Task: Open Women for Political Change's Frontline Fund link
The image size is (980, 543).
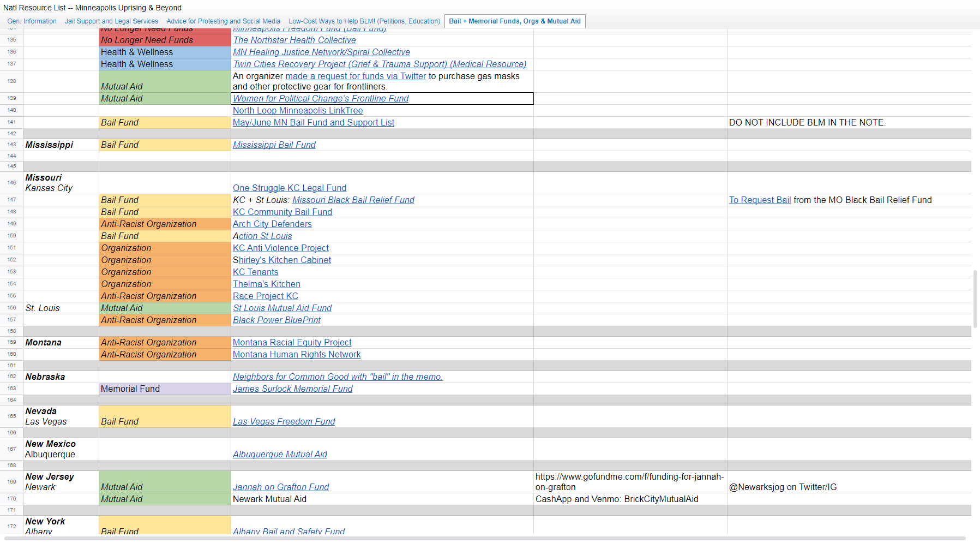Action: point(321,99)
